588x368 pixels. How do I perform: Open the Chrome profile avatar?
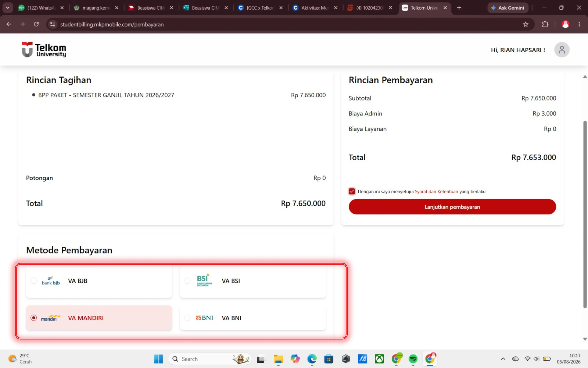point(565,24)
